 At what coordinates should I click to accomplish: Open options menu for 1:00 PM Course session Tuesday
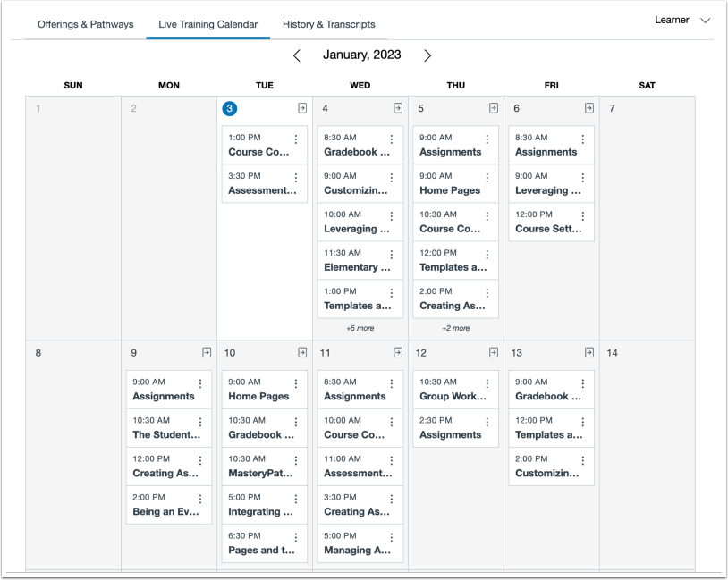click(296, 139)
